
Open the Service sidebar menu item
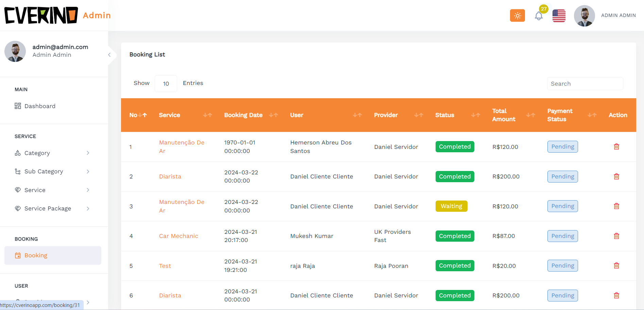coord(35,190)
